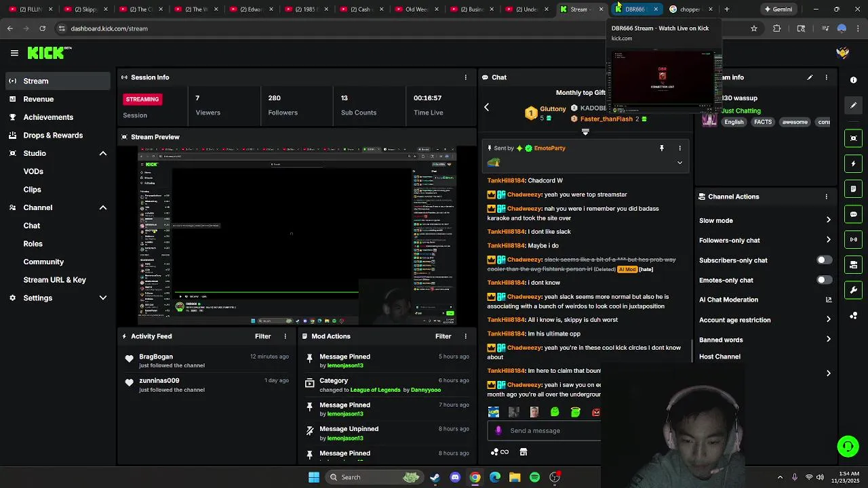
Task: Open Community under Channel
Action: pyautogui.click(x=43, y=262)
